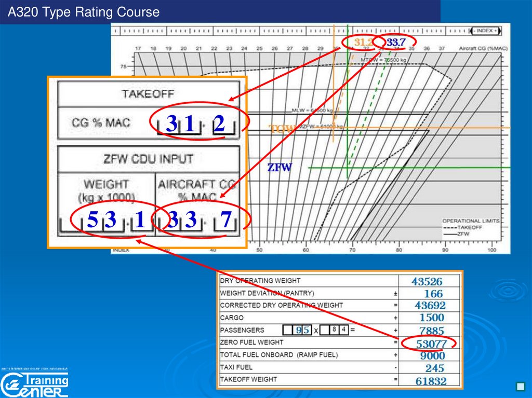Screen dimensions: 532x398
Task: Click the 75 weight axis label
Action: click(x=124, y=66)
